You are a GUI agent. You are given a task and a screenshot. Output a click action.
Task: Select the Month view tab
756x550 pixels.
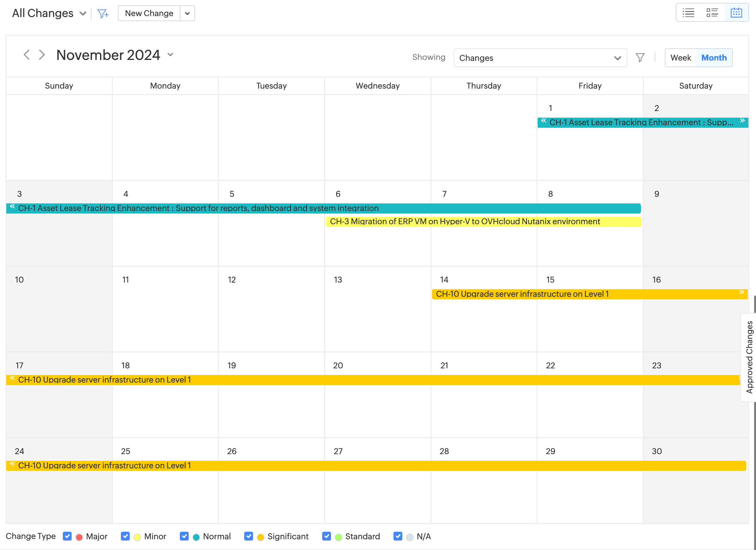tap(714, 58)
